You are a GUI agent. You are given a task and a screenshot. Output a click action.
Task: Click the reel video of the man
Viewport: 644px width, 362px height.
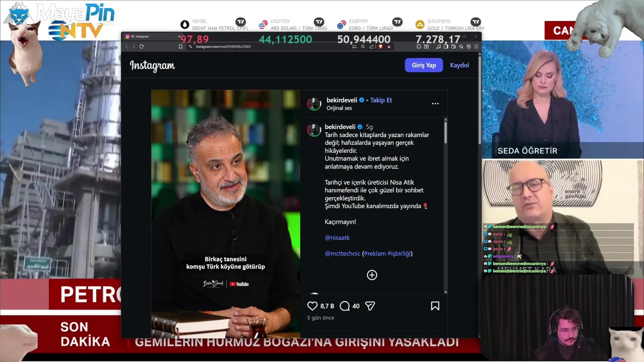[x=225, y=214]
